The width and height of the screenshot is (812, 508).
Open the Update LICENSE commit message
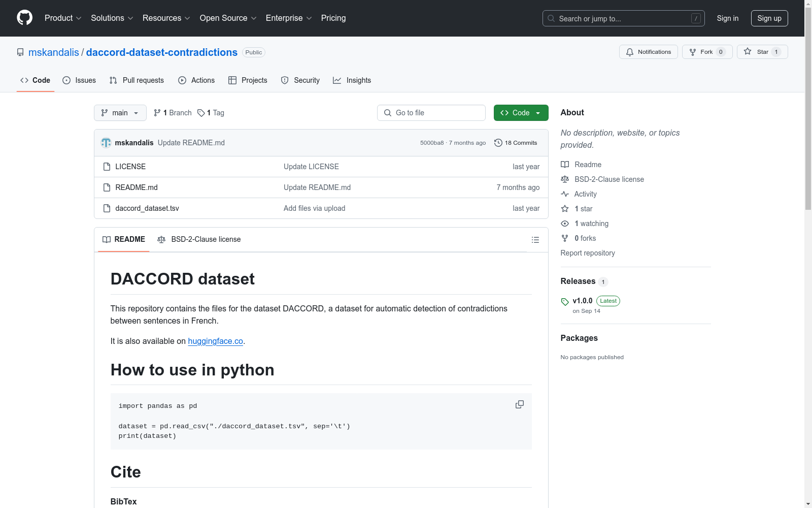click(311, 167)
